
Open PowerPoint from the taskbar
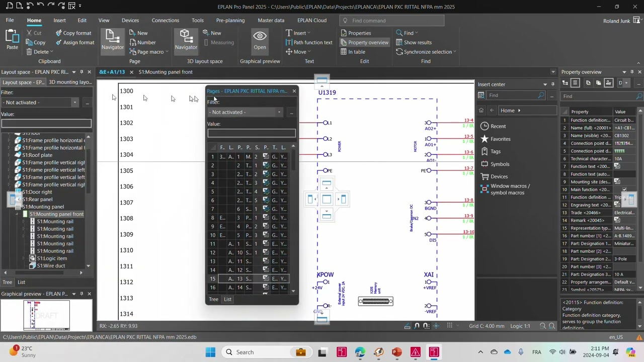(x=397, y=352)
